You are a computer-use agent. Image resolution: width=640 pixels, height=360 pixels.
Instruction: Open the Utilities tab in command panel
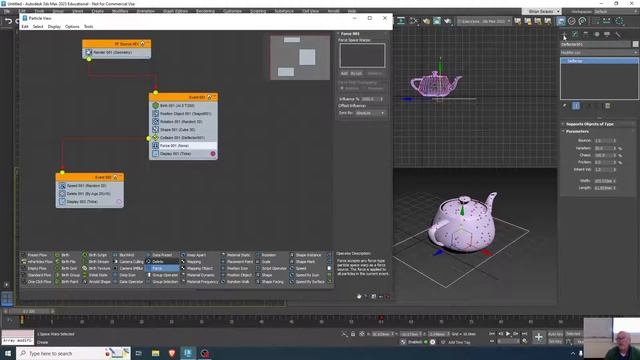pos(618,34)
